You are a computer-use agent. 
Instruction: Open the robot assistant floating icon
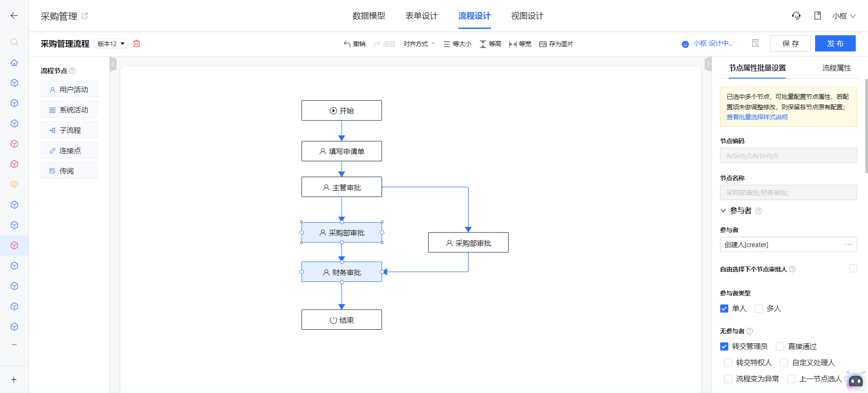[855, 380]
